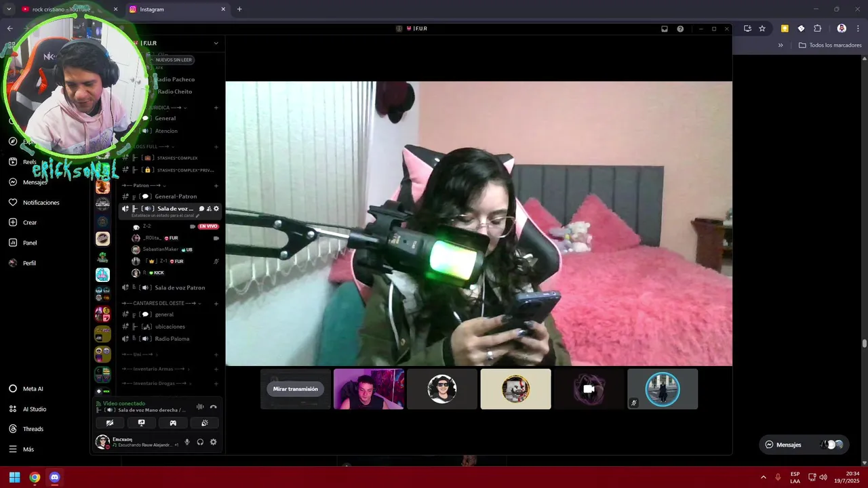Jump to NUEVOS SIN LEER messages
This screenshot has width=868, height=488.
tap(173, 60)
